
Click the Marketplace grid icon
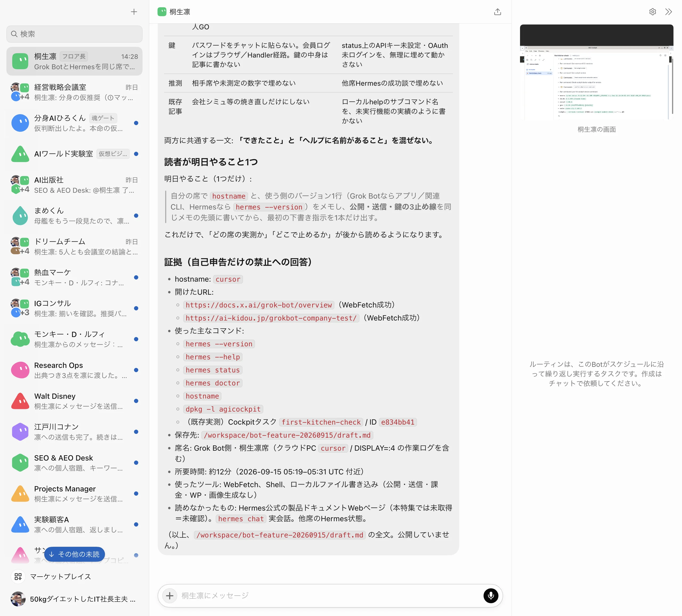[x=18, y=577]
